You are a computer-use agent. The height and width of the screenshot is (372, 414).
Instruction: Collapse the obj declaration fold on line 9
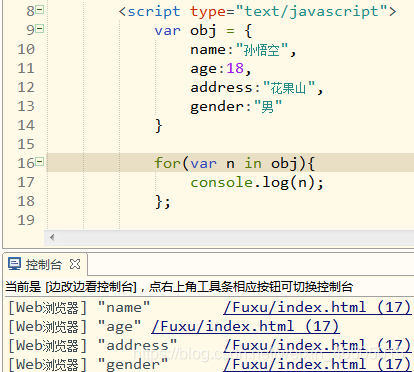tap(40, 29)
